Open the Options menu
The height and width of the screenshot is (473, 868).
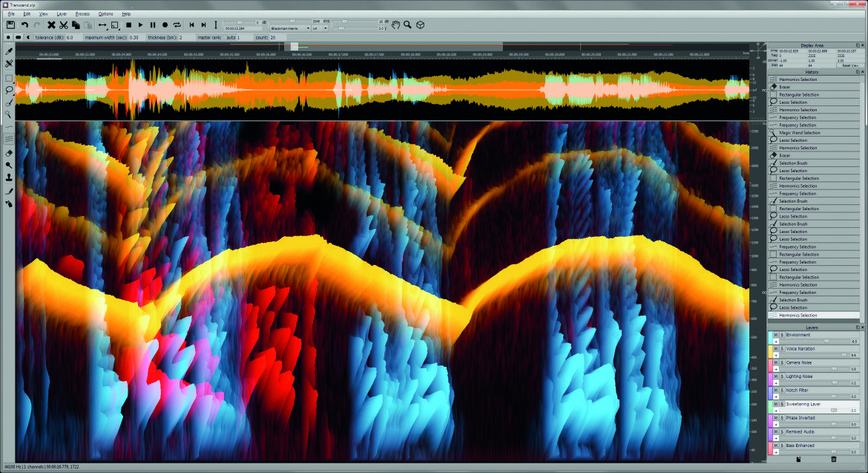tap(106, 14)
